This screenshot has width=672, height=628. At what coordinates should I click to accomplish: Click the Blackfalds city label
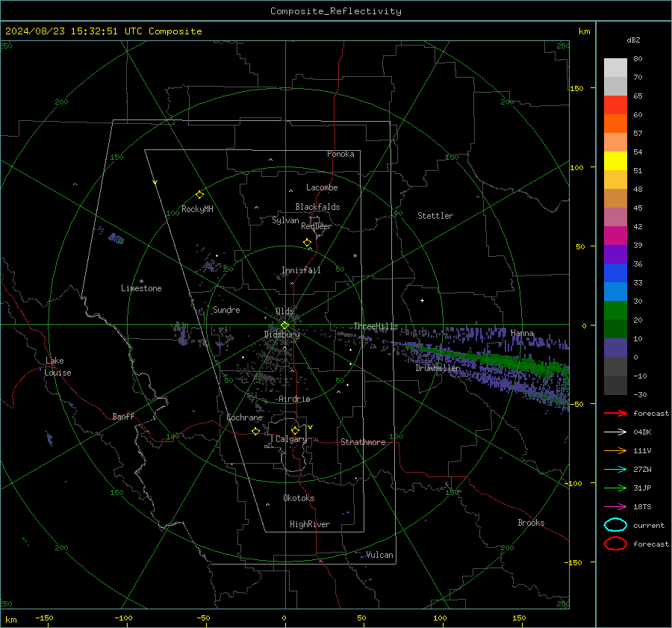(x=317, y=207)
